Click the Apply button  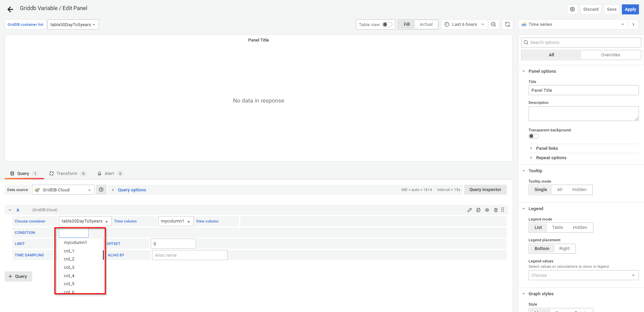coord(630,9)
